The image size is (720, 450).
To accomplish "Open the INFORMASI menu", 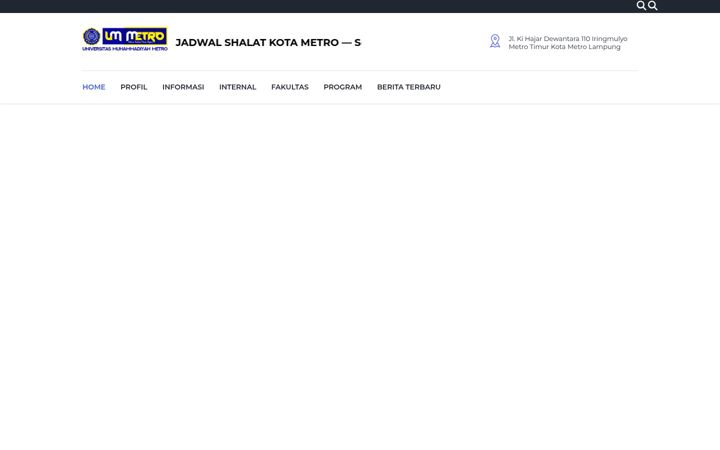I will pyautogui.click(x=183, y=87).
